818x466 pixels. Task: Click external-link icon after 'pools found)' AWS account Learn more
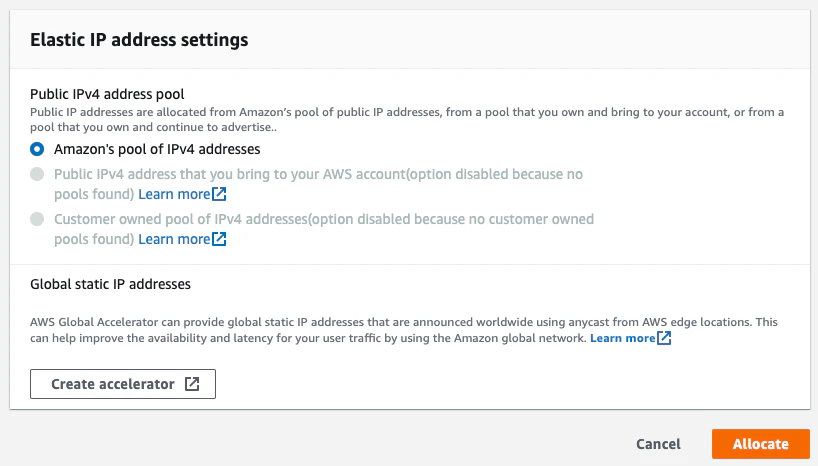(219, 194)
